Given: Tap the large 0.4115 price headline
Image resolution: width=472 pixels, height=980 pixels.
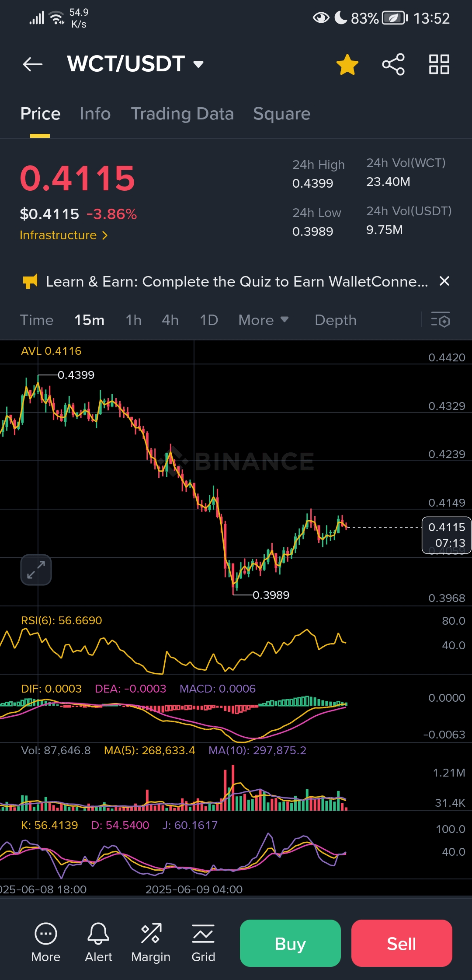Looking at the screenshot, I should click(x=78, y=178).
